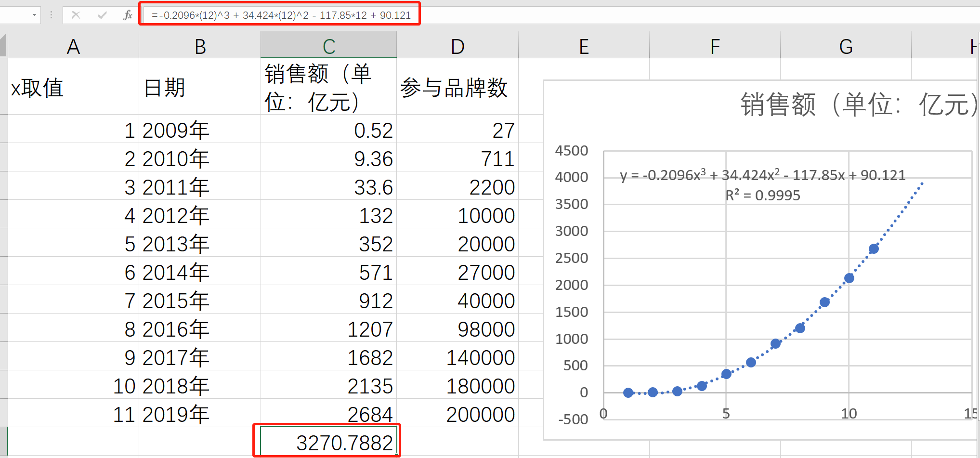Select the sales cell with value 352
The width and height of the screenshot is (980, 458).
click(328, 243)
